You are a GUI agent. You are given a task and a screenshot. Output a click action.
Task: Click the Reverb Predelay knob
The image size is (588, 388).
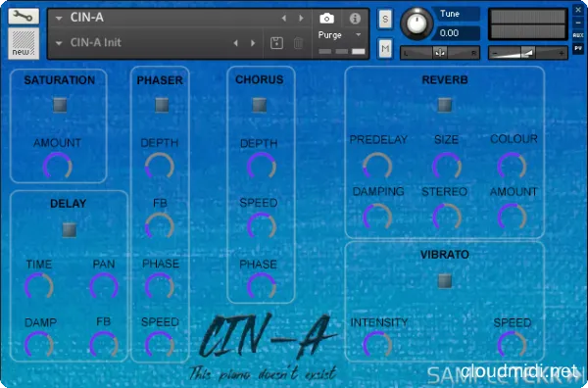[377, 167]
